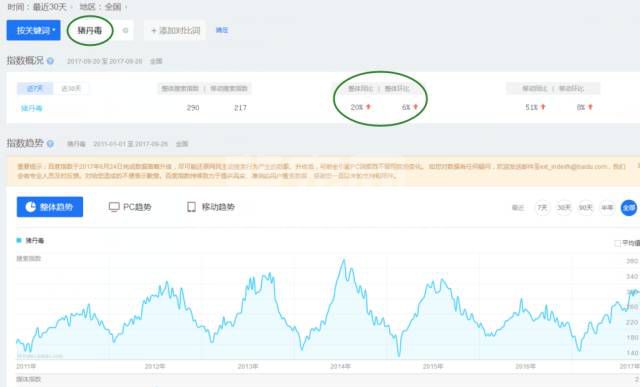Switch to the 整体趋势 tab
Image resolution: width=640 pixels, height=387 pixels.
click(x=50, y=207)
